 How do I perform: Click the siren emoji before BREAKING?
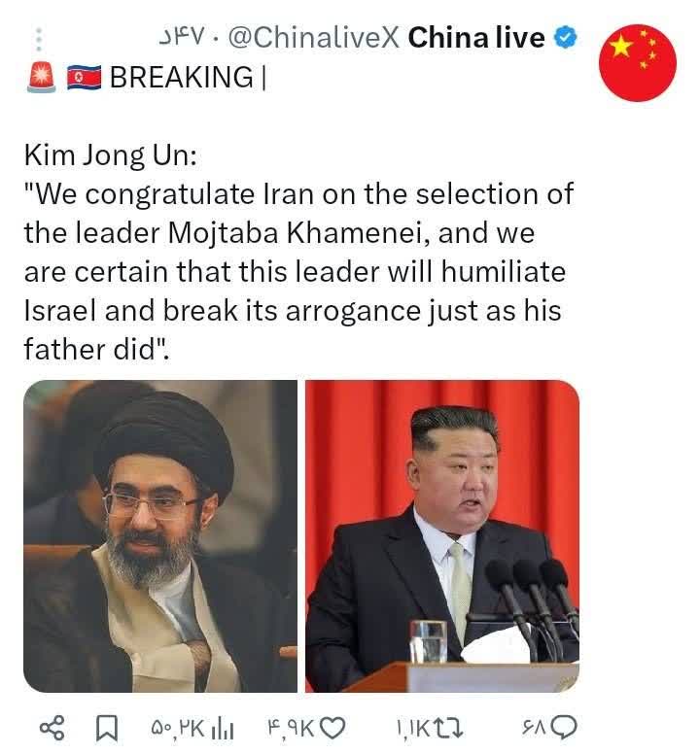(x=42, y=77)
